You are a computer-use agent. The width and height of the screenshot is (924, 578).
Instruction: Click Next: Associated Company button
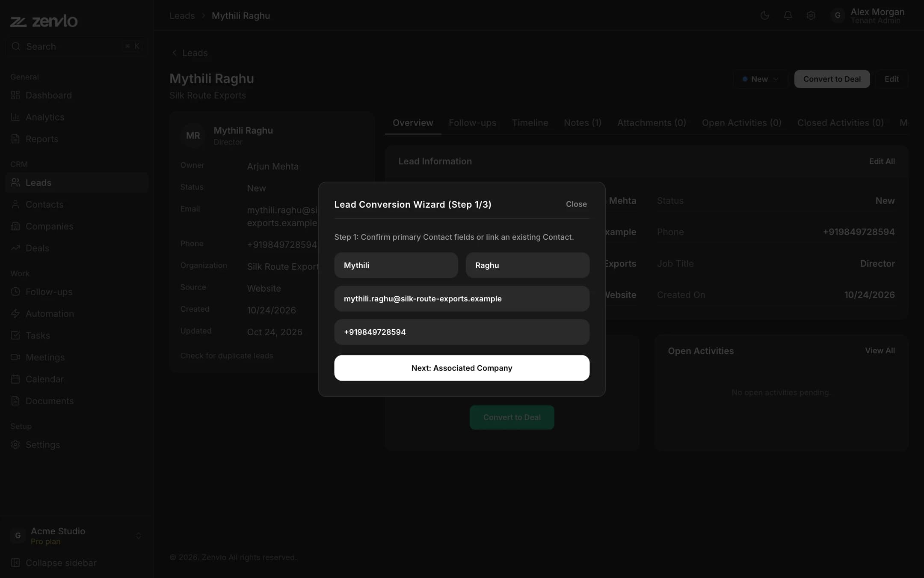(462, 368)
